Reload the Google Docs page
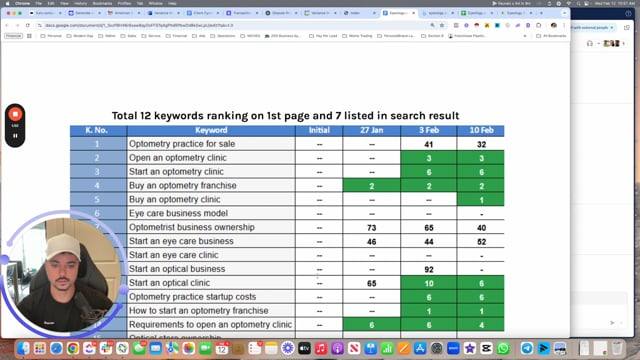This screenshot has width=640, height=360. pos(27,25)
